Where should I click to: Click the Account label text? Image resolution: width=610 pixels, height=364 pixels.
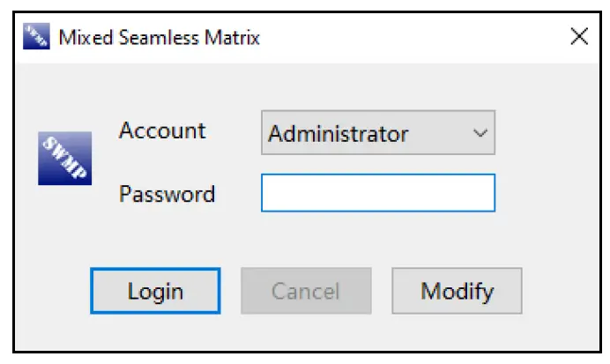coord(162,131)
